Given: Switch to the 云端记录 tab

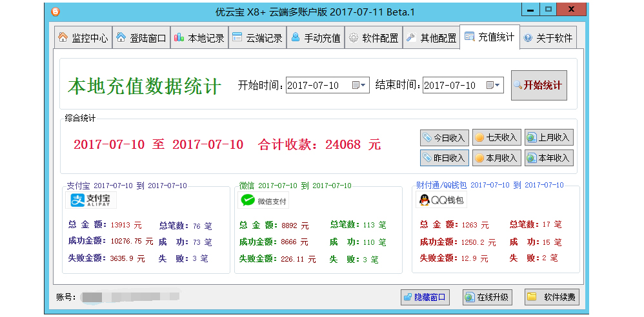Looking at the screenshot, I should tap(257, 38).
